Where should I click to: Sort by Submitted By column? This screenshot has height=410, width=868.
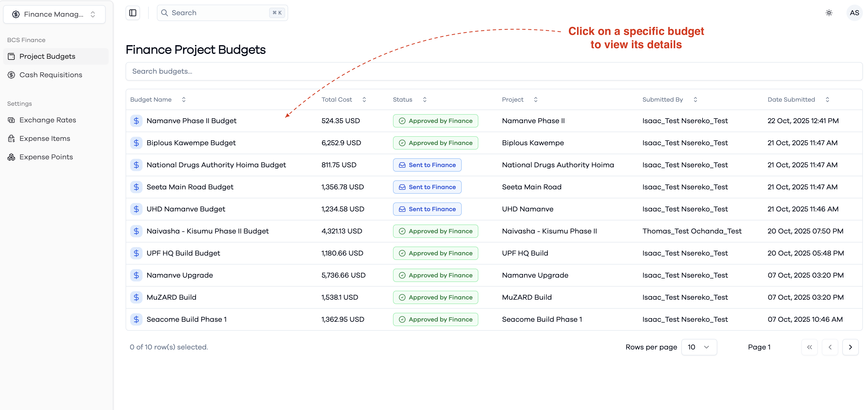pos(670,100)
